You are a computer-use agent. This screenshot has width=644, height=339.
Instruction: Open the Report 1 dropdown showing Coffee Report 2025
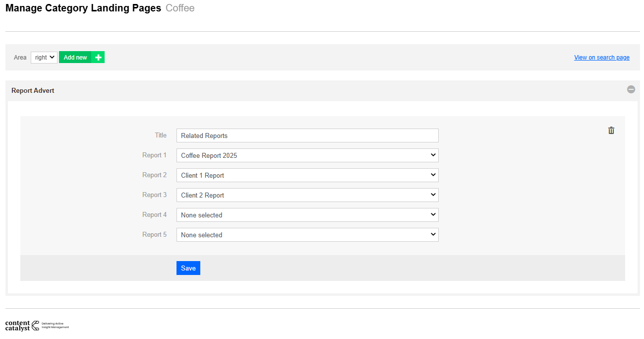tap(307, 155)
